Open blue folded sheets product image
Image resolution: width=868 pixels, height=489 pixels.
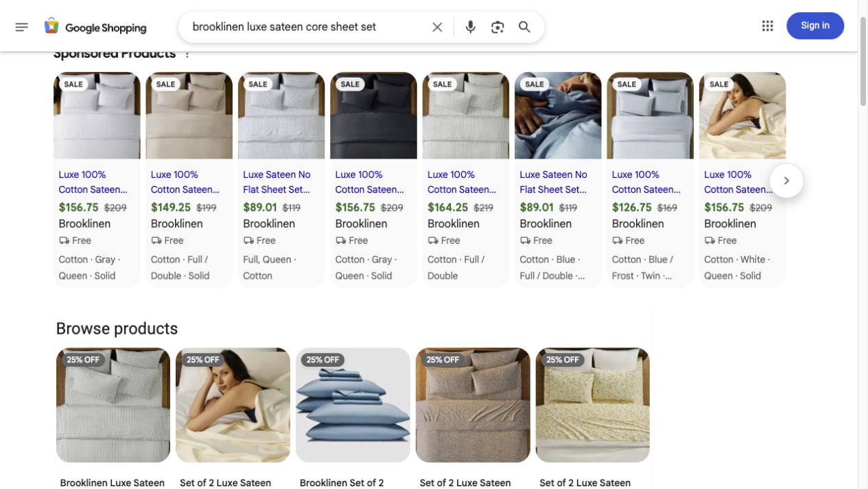[353, 405]
